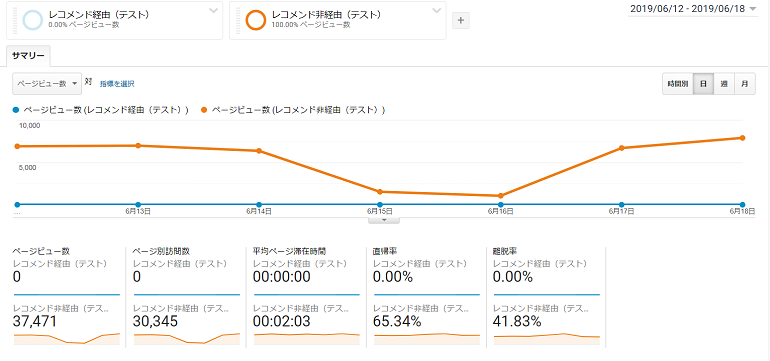The height and width of the screenshot is (361, 770).
Task: Switch the chart to 月 view
Action: pyautogui.click(x=745, y=84)
